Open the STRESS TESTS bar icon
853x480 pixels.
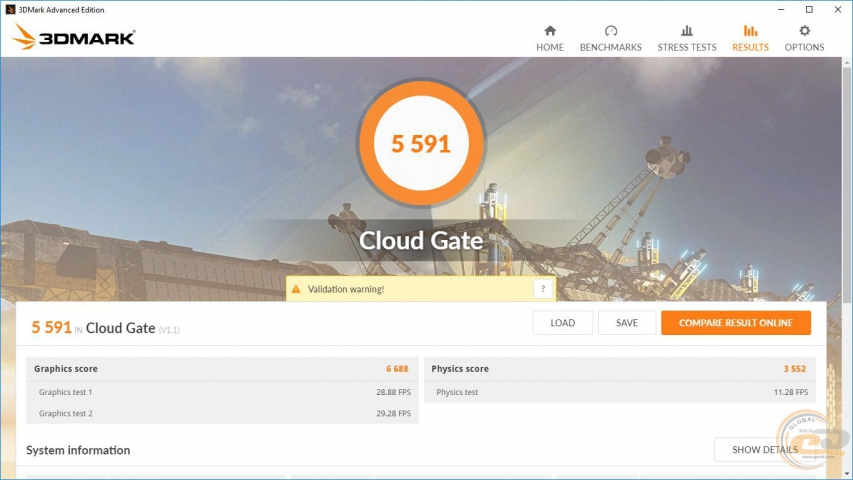pos(686,31)
